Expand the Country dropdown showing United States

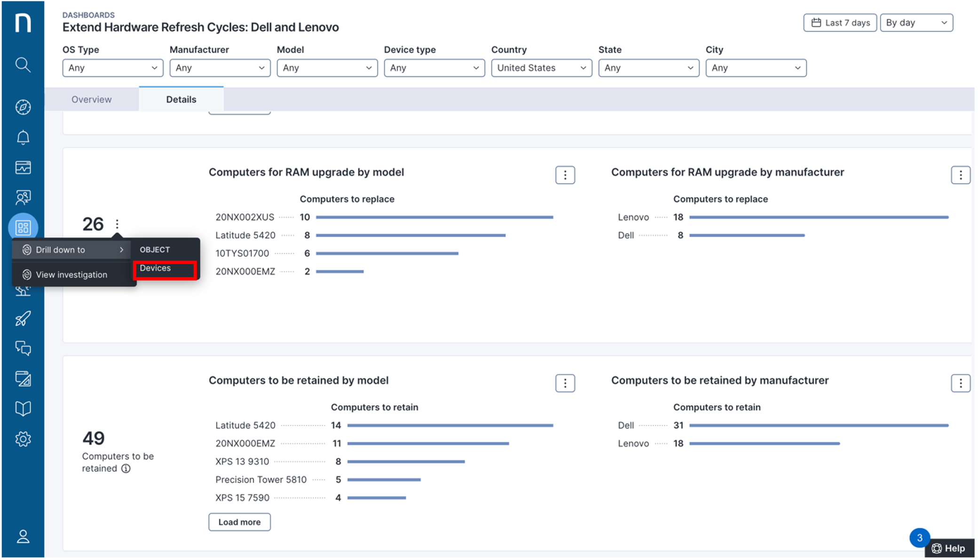541,68
